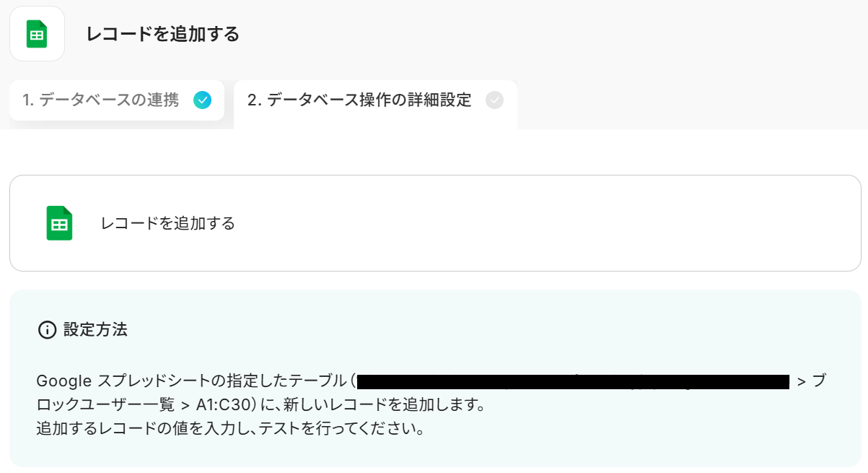Screen dimensions: 868x473
Task: Click the テーブル word in the description
Action: click(318, 381)
